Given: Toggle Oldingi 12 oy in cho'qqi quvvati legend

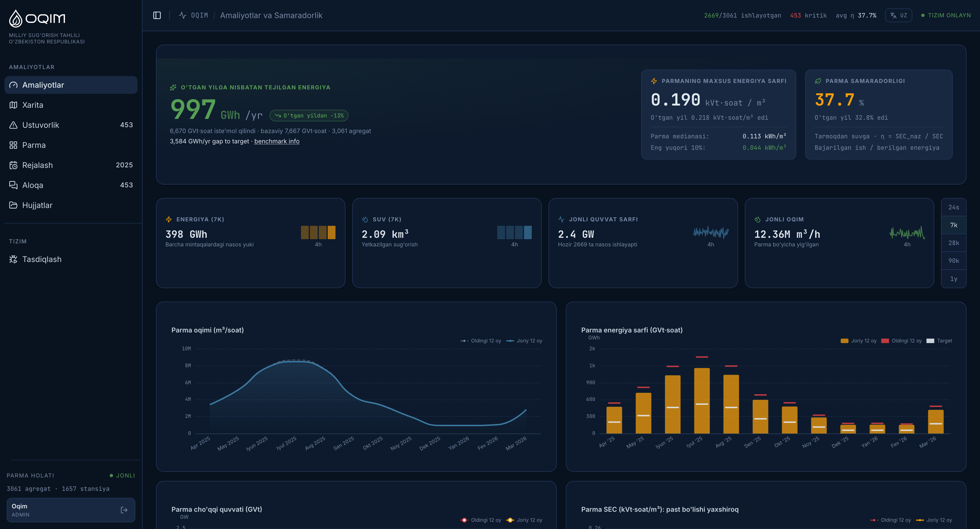Looking at the screenshot, I should coord(481,520).
